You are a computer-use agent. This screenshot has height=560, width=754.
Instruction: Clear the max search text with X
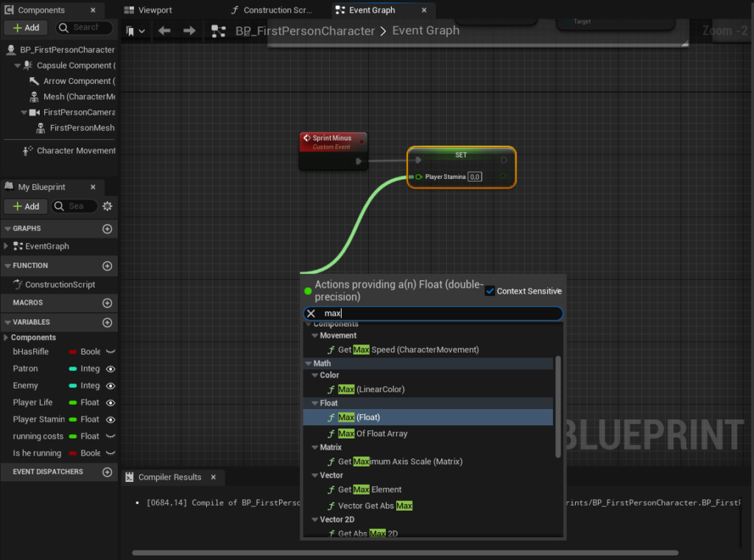(311, 313)
